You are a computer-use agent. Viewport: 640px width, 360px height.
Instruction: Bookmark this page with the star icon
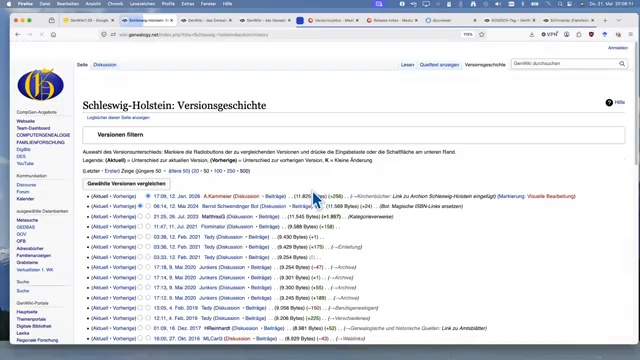482,35
